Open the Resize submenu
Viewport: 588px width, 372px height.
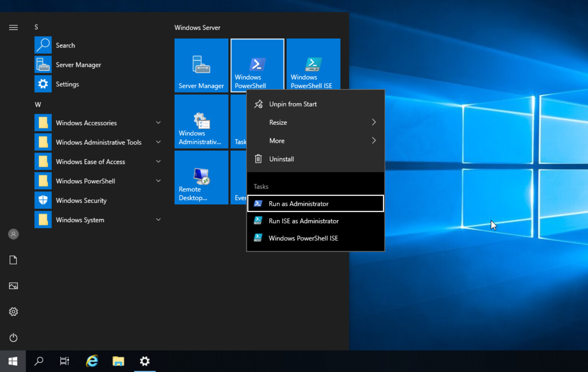tap(316, 122)
